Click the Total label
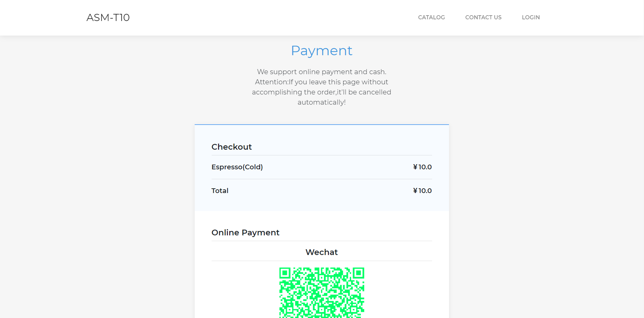 pos(220,191)
